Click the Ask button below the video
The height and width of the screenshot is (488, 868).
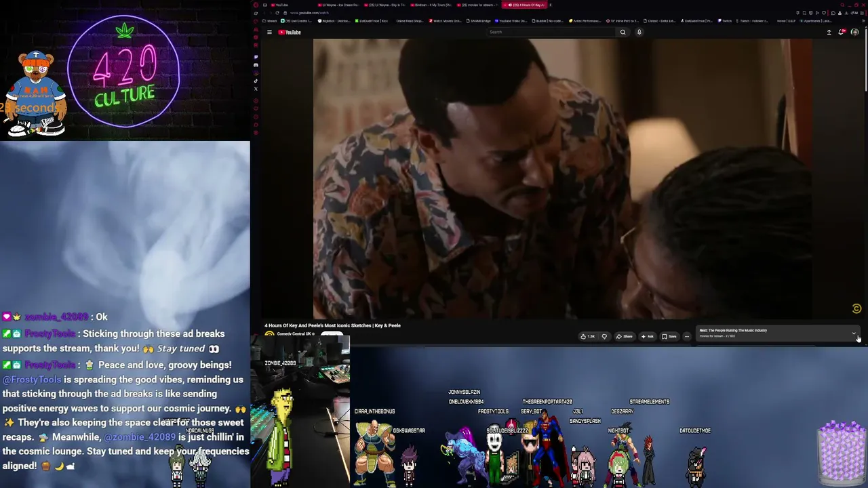tap(647, 336)
